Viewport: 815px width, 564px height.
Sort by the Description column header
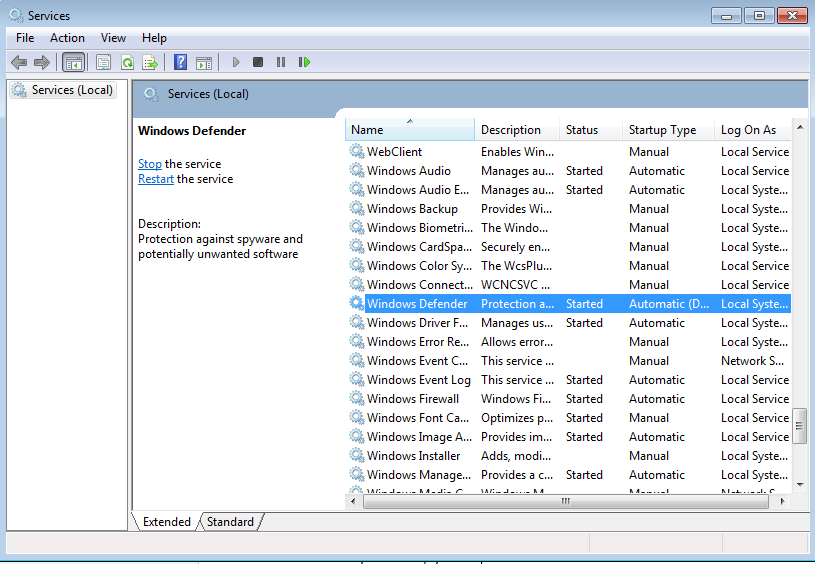(517, 129)
